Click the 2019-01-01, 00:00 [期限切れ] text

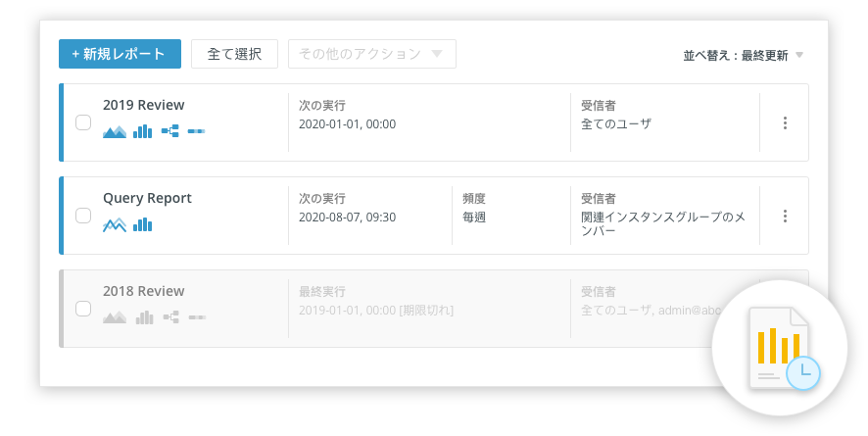coord(376,311)
